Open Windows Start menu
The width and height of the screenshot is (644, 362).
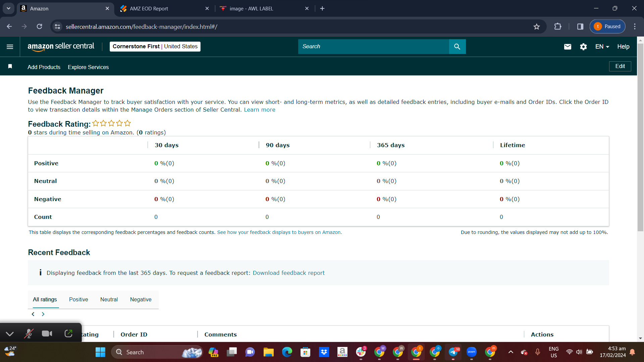(x=100, y=352)
